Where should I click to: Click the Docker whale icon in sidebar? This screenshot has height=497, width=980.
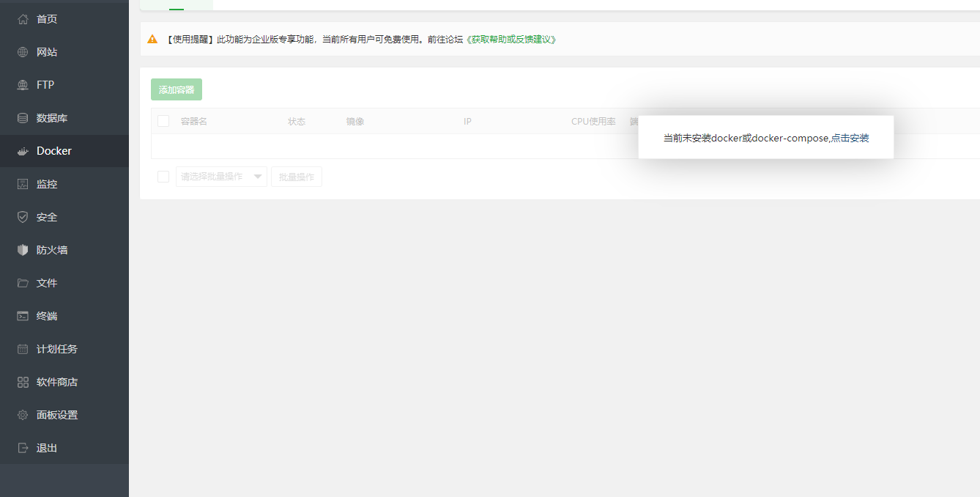(23, 151)
